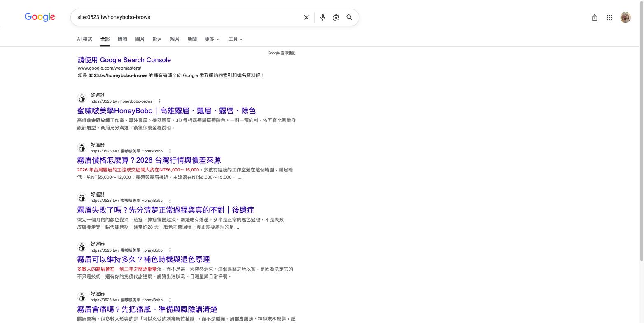Open 請使用 Google Search Console link
Screen dimensions: 644x323
pyautogui.click(x=124, y=60)
